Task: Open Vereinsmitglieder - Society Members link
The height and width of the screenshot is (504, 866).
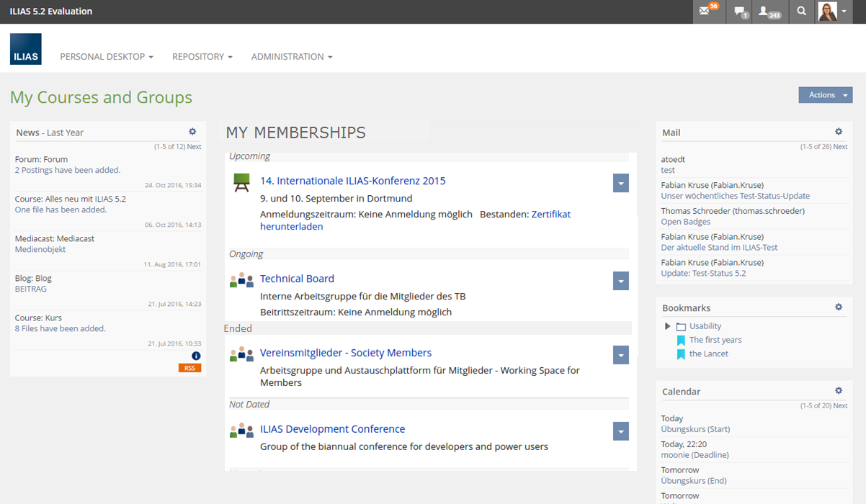Action: point(346,353)
